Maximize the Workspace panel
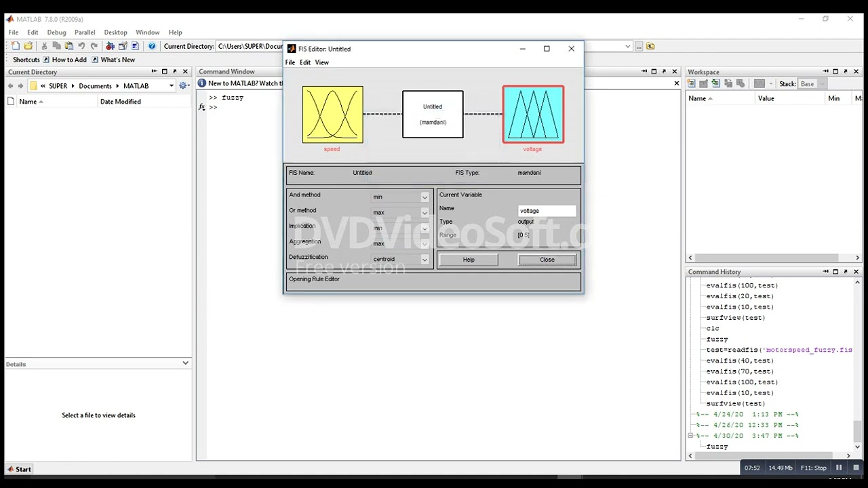This screenshot has height=488, width=868. pos(835,71)
